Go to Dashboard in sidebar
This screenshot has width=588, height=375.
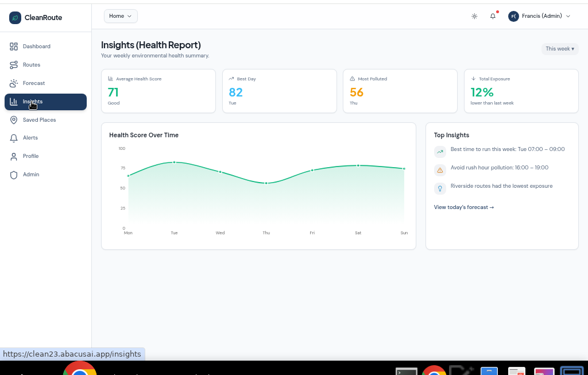[45, 47]
